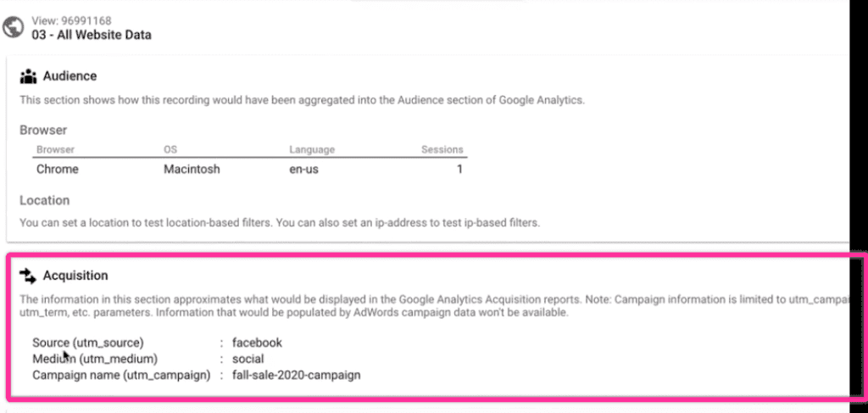Select the '03 - All Website Data' view title
The width and height of the screenshot is (868, 413).
point(92,35)
